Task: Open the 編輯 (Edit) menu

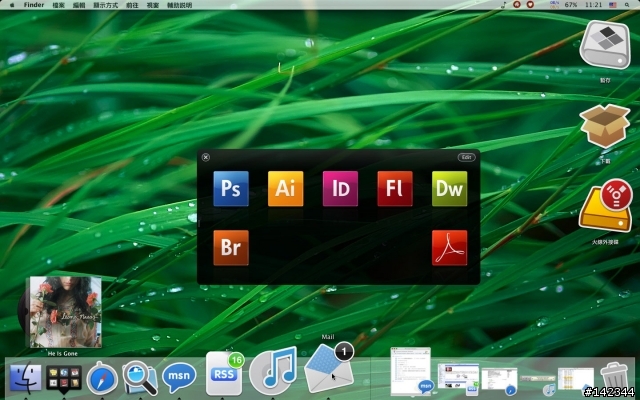Action: click(79, 5)
